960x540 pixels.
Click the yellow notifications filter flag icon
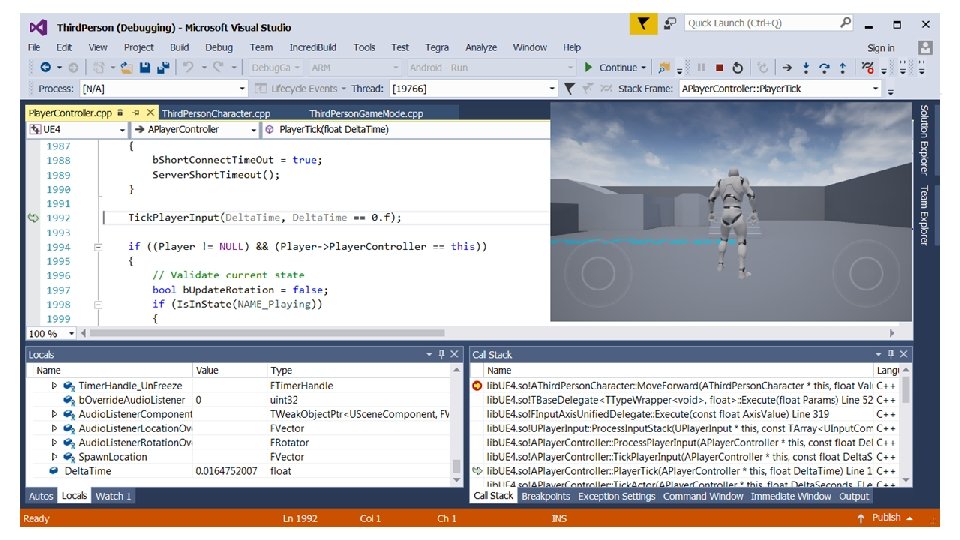pos(643,24)
